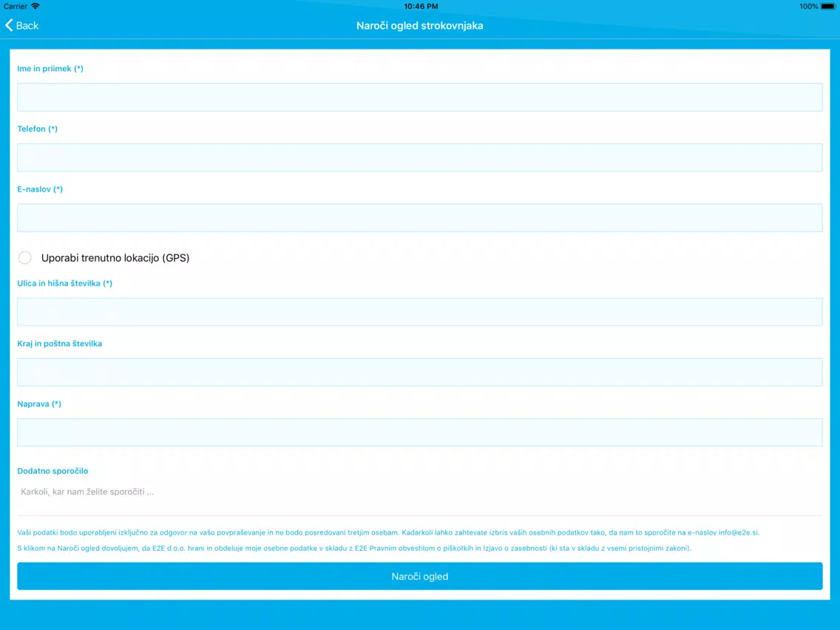Focus the Telefon text field
Viewport: 840px width, 630px height.
pos(419,157)
